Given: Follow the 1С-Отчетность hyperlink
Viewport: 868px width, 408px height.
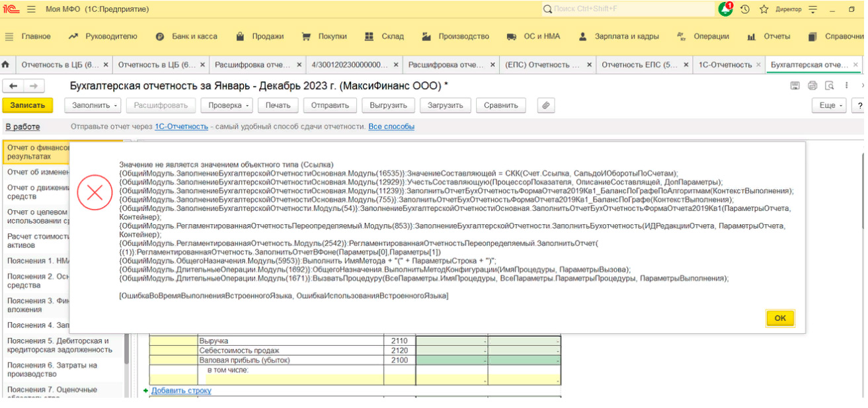Looking at the screenshot, I should click(x=181, y=126).
